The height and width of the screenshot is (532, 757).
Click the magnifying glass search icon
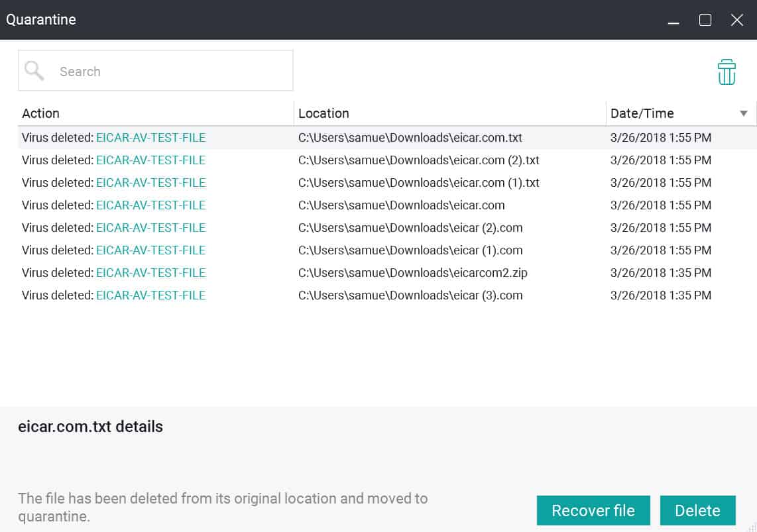click(34, 70)
